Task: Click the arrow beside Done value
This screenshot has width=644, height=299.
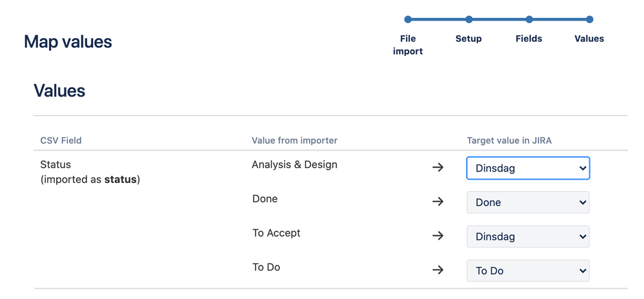Action: coord(438,202)
